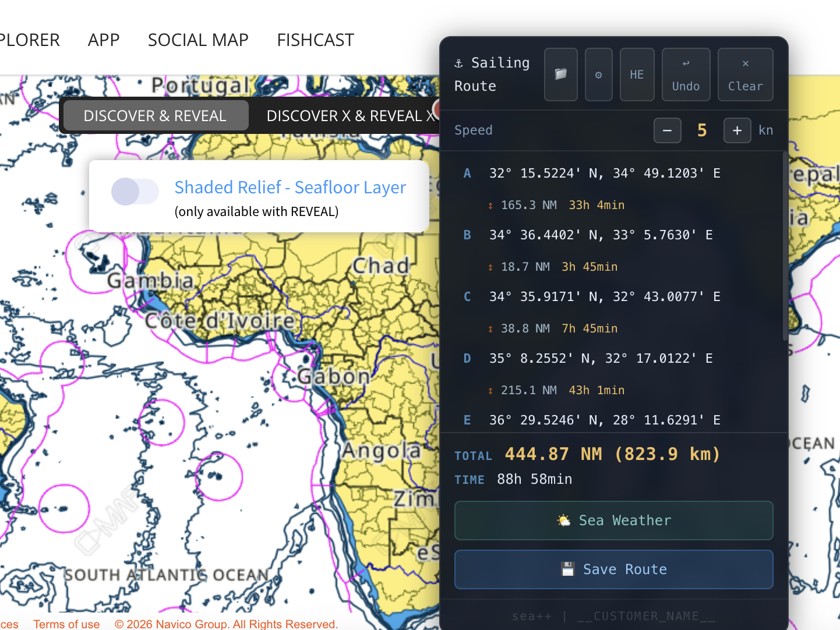Click the anchor Sailing Route title
This screenshot has width=840, height=630.
pos(492,75)
